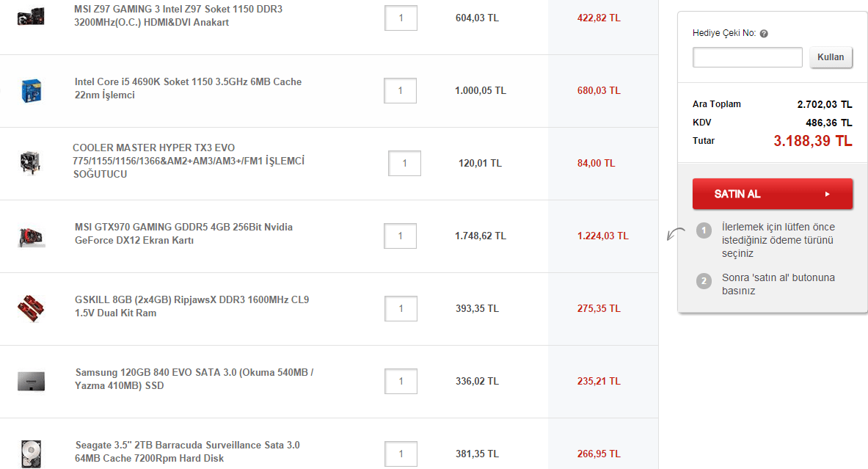Click quantity box for MSI GTX970 card
The width and height of the screenshot is (868, 469).
[401, 236]
